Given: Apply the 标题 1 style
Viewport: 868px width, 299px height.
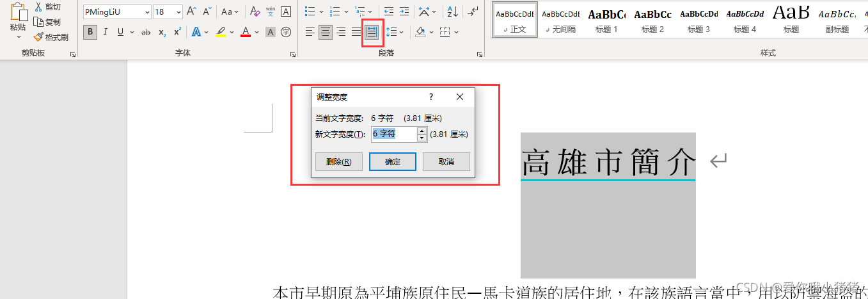Looking at the screenshot, I should click(x=607, y=19).
